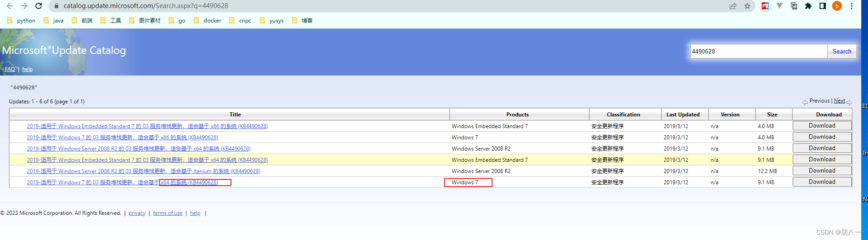Open Windows 7 x86 KB4490628 update link
The height and width of the screenshot is (240, 868).
click(122, 138)
